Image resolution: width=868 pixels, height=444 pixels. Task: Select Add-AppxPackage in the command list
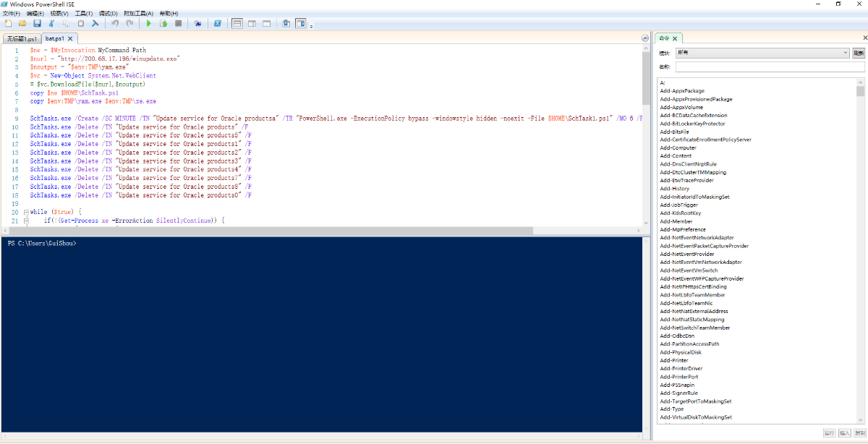click(682, 91)
